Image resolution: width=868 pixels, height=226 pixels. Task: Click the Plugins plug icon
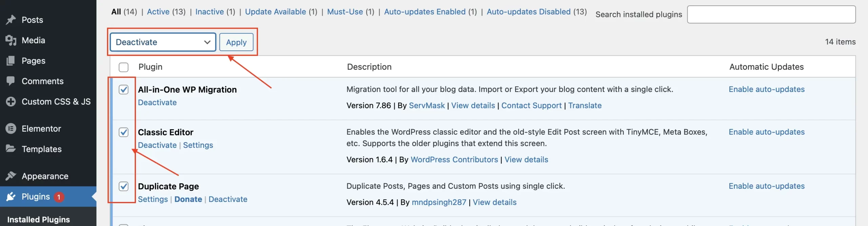[x=11, y=197]
